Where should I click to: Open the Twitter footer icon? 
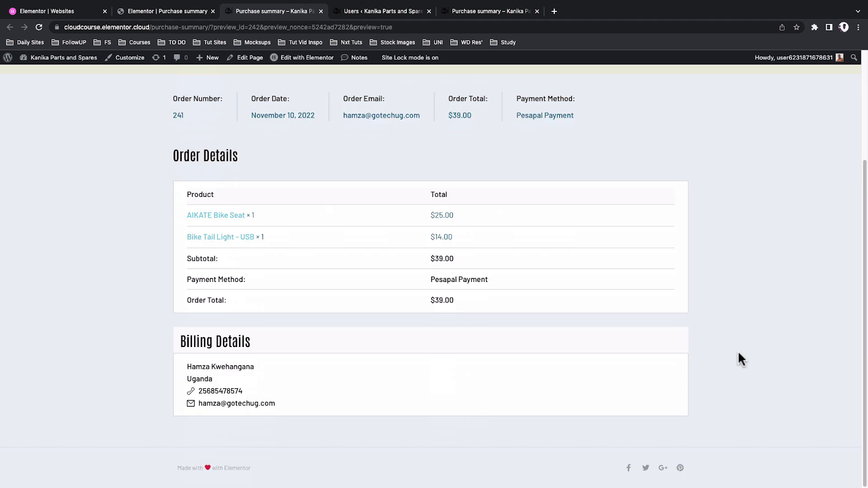[x=646, y=468]
